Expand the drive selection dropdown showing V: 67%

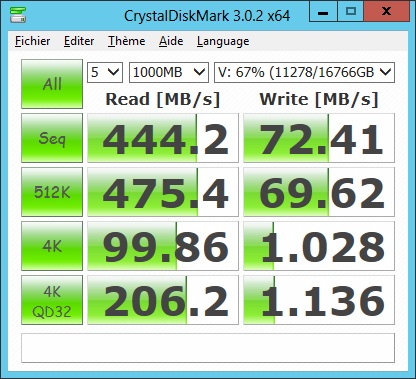(x=304, y=72)
